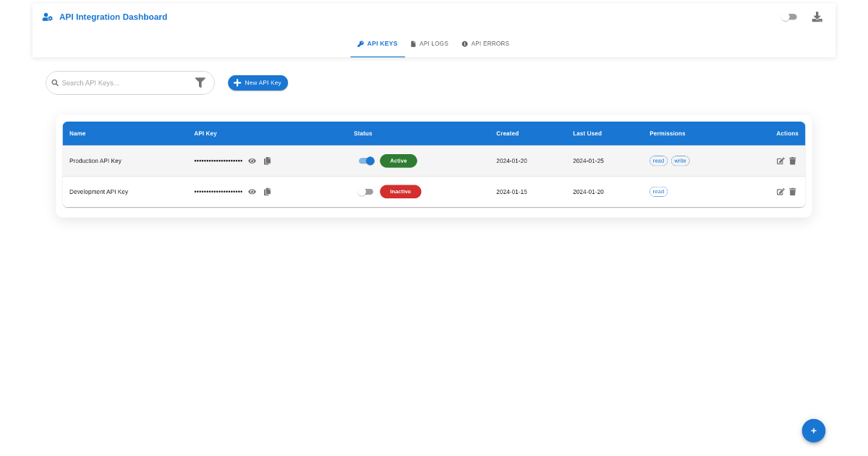The image size is (868, 456).
Task: Click the Search API Keys input field
Action: click(x=123, y=83)
